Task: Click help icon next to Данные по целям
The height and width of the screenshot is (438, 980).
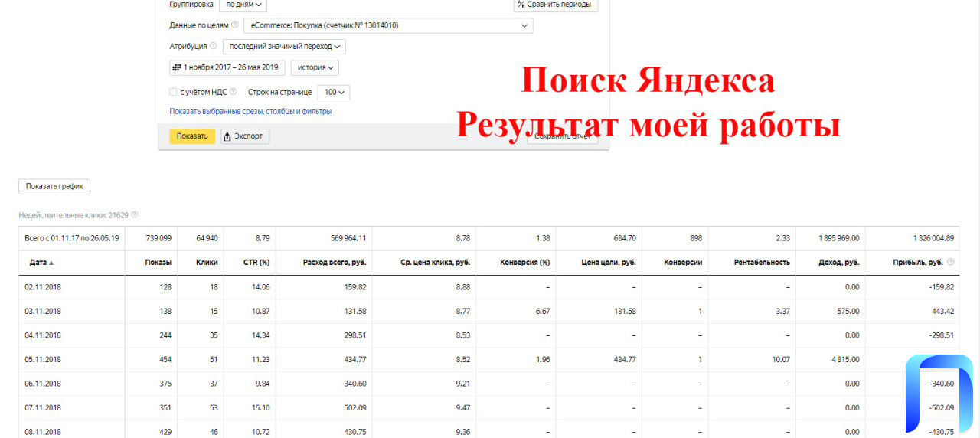Action: pyautogui.click(x=234, y=25)
